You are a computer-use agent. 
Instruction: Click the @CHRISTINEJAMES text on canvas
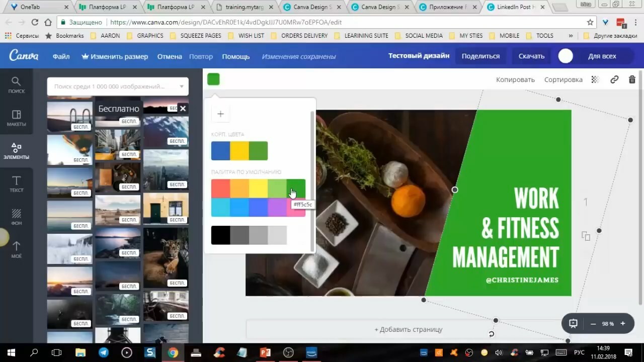(x=522, y=280)
